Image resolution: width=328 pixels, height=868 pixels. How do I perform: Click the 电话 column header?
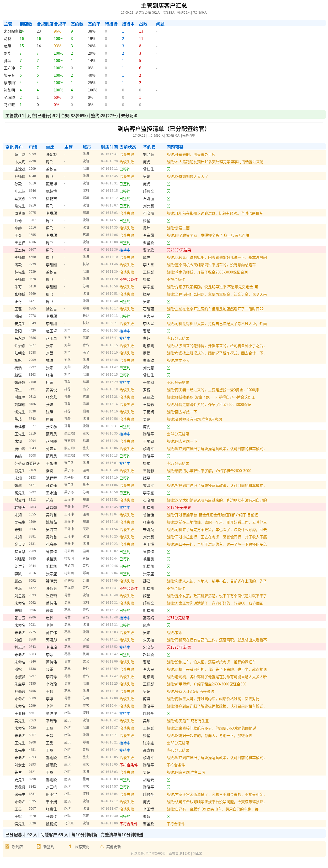pos(33,147)
